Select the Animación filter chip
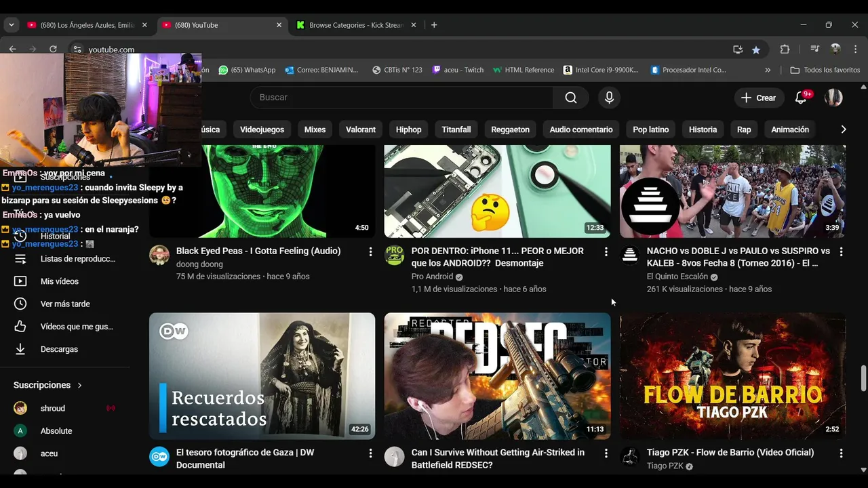The height and width of the screenshot is (488, 868). point(790,129)
